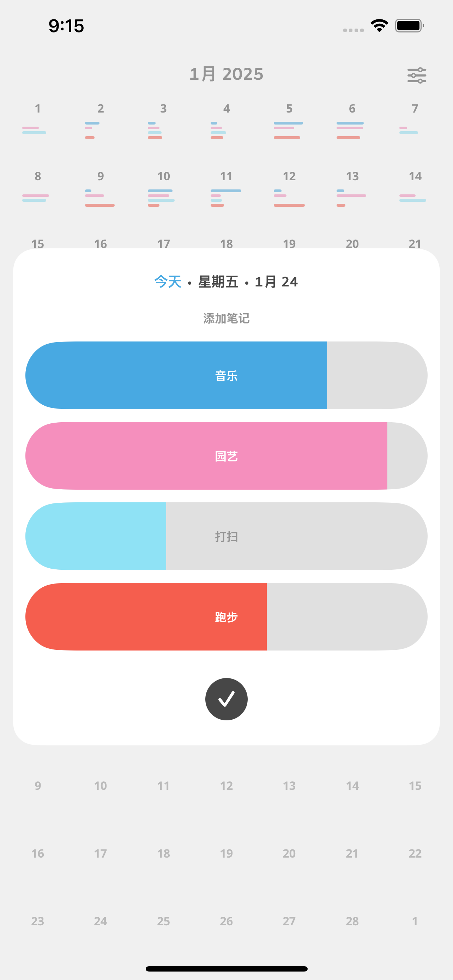Open January 9 habit summary

pyautogui.click(x=101, y=189)
